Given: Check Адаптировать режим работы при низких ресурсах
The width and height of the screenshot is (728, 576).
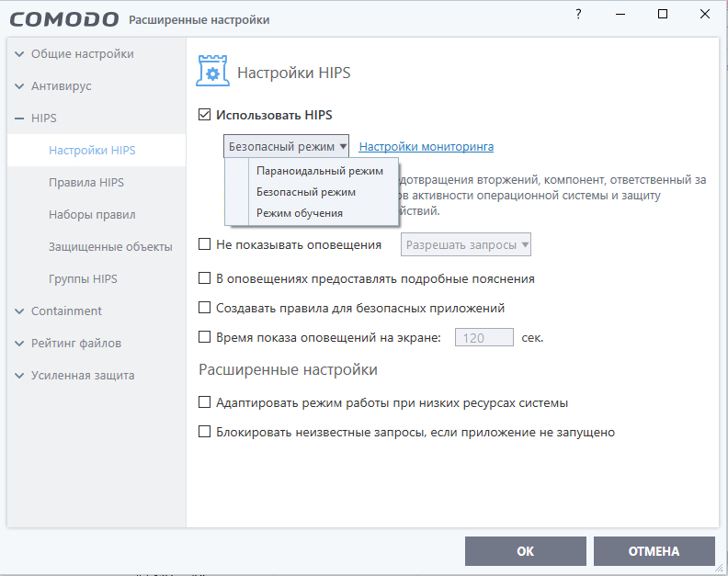Looking at the screenshot, I should (x=204, y=402).
